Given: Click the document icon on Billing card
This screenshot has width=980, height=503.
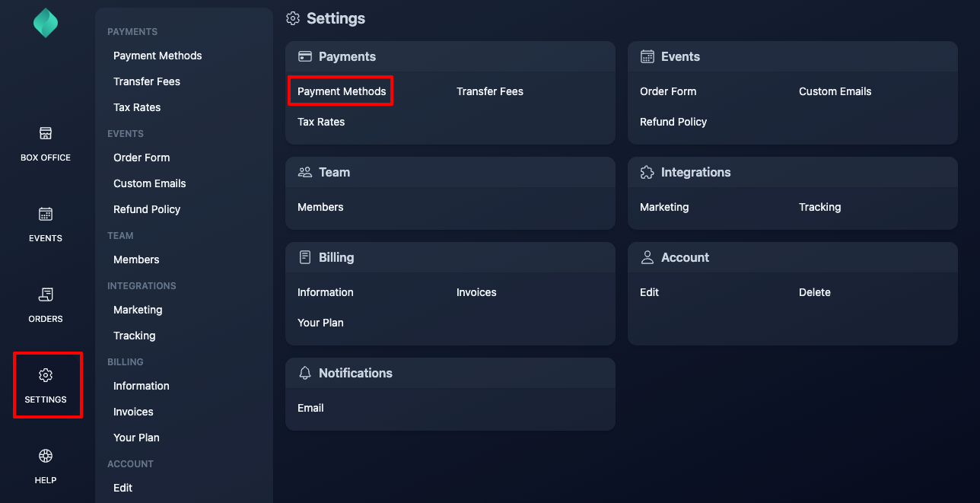Looking at the screenshot, I should 305,257.
